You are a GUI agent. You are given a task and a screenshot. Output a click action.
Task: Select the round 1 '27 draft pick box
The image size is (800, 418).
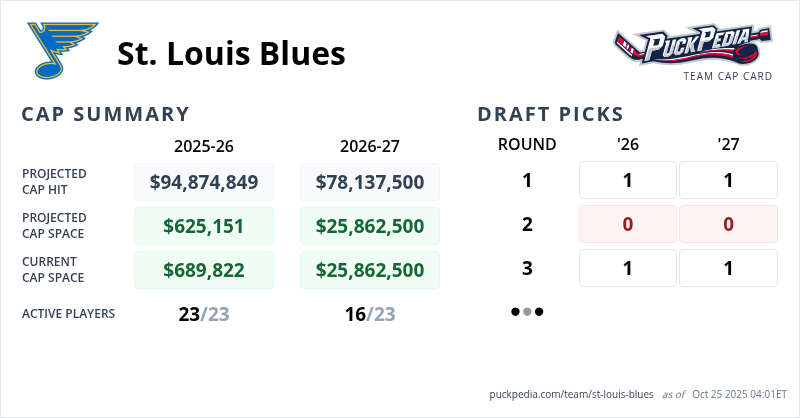[728, 181]
